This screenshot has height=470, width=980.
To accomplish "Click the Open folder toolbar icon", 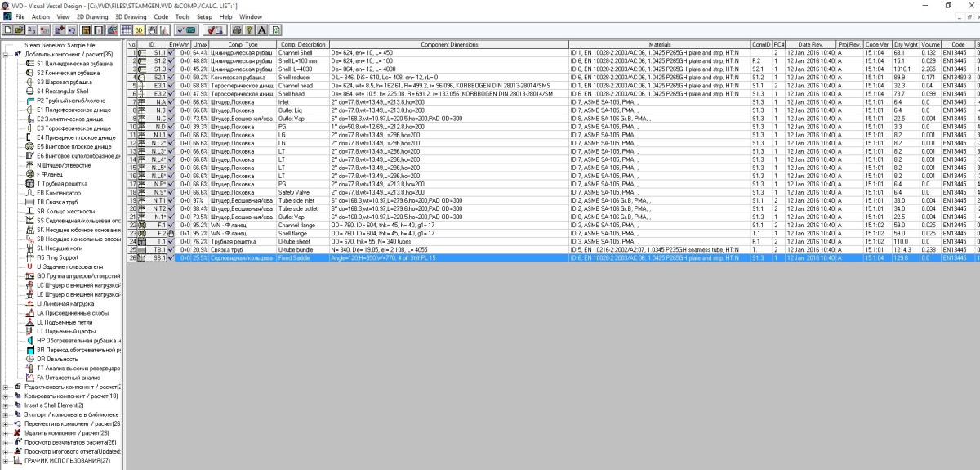I will pos(17,29).
